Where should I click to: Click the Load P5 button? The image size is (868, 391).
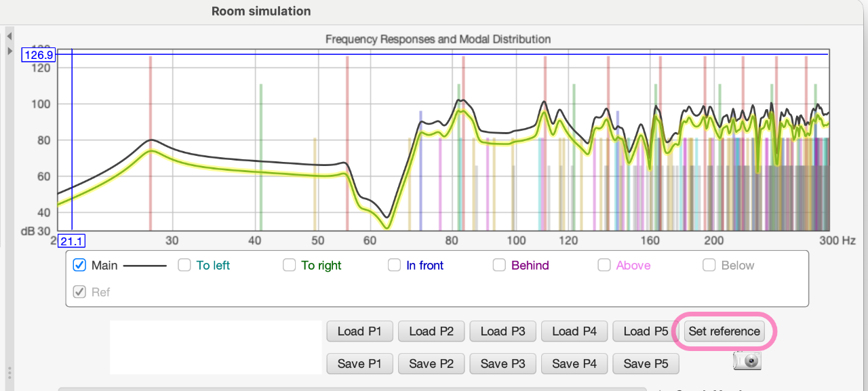646,331
